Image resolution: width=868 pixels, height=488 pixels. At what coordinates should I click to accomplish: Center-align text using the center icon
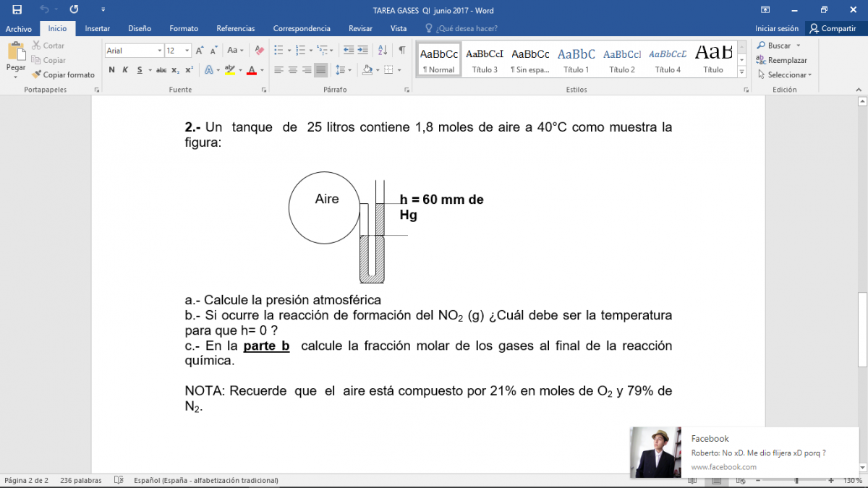point(293,70)
